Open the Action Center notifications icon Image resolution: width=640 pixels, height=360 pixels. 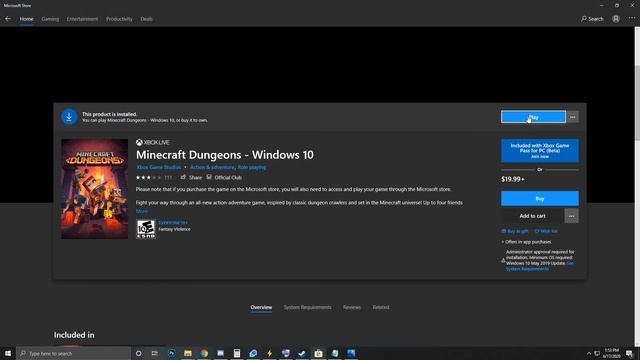tap(629, 353)
